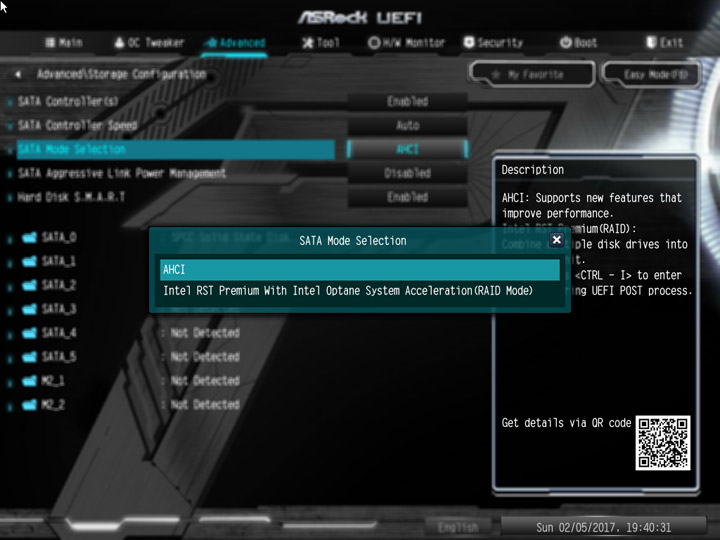The height and width of the screenshot is (540, 720).
Task: Select the SATA Mode Selection row
Action: click(175, 149)
